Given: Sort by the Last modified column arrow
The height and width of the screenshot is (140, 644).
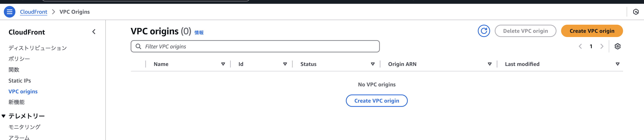Looking at the screenshot, I should pyautogui.click(x=617, y=64).
